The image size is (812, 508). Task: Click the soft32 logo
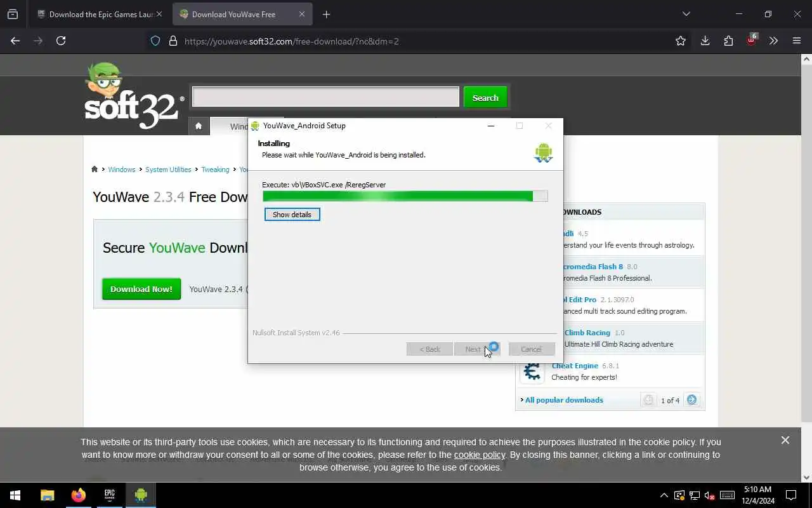134,95
